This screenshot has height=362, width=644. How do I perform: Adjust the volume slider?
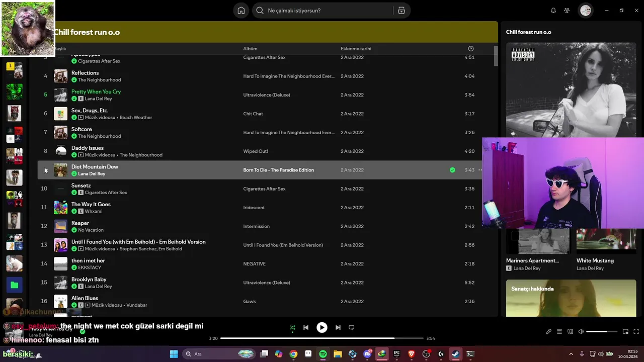(602, 332)
